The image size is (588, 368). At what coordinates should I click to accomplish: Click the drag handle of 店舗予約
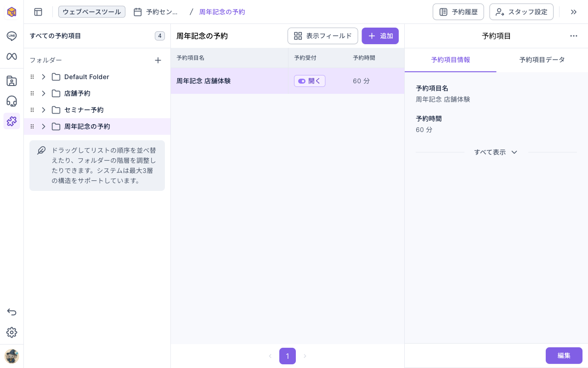32,93
